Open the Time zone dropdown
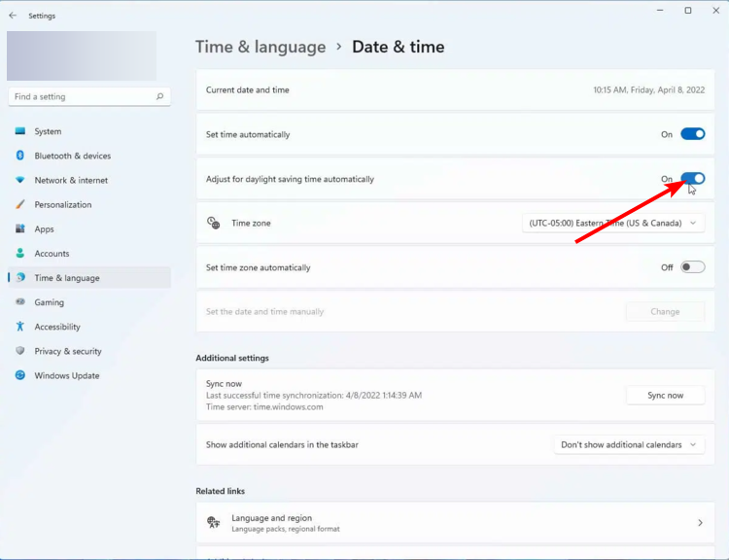The height and width of the screenshot is (560, 729). pos(613,223)
